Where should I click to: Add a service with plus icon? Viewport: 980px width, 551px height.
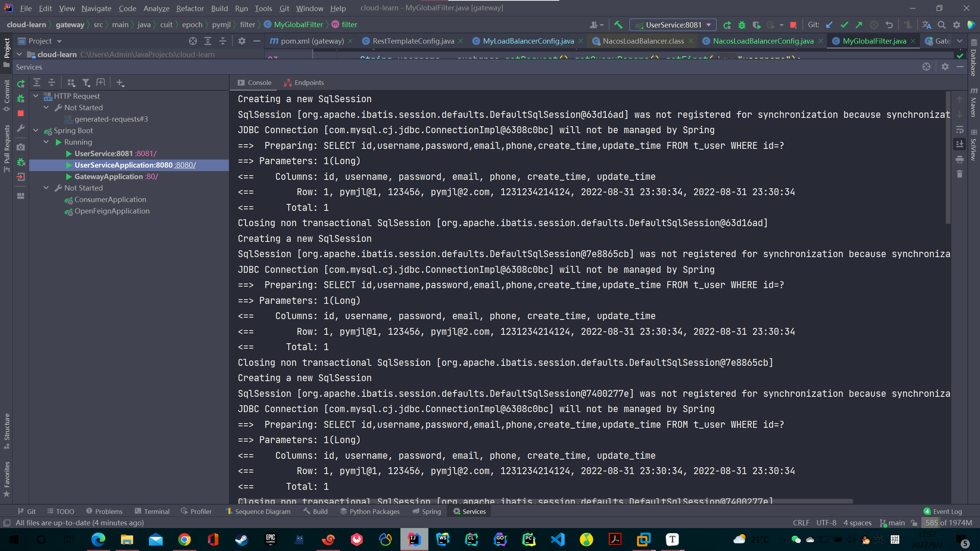[x=120, y=82]
